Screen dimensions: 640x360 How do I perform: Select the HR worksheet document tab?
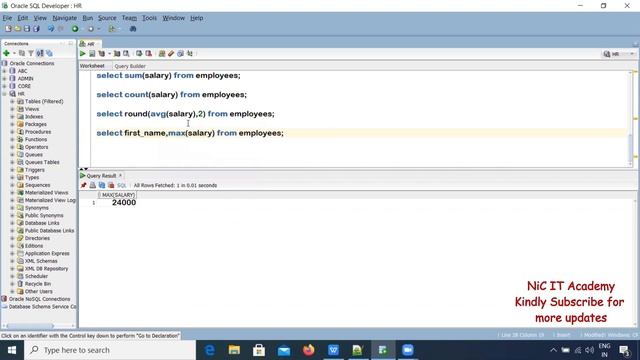coord(89,44)
